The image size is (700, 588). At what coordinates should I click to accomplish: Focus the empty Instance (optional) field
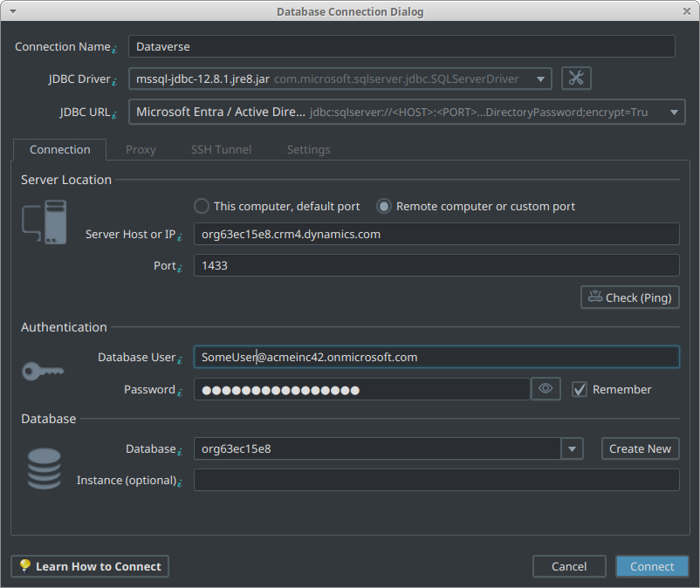436,480
